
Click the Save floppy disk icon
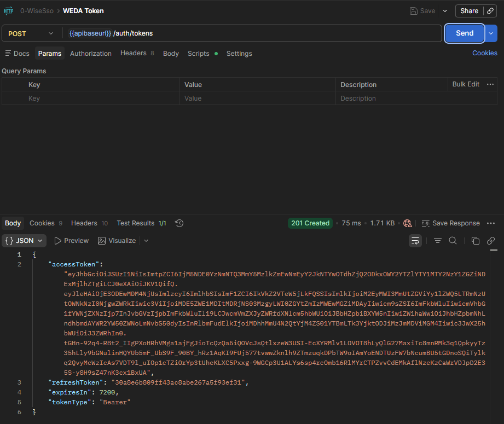[x=413, y=11]
